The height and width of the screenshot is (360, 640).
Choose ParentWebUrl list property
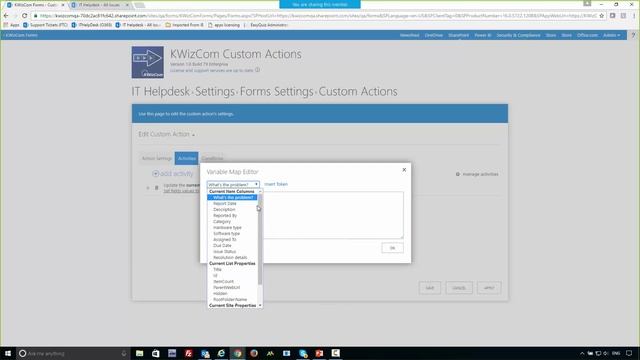point(227,287)
